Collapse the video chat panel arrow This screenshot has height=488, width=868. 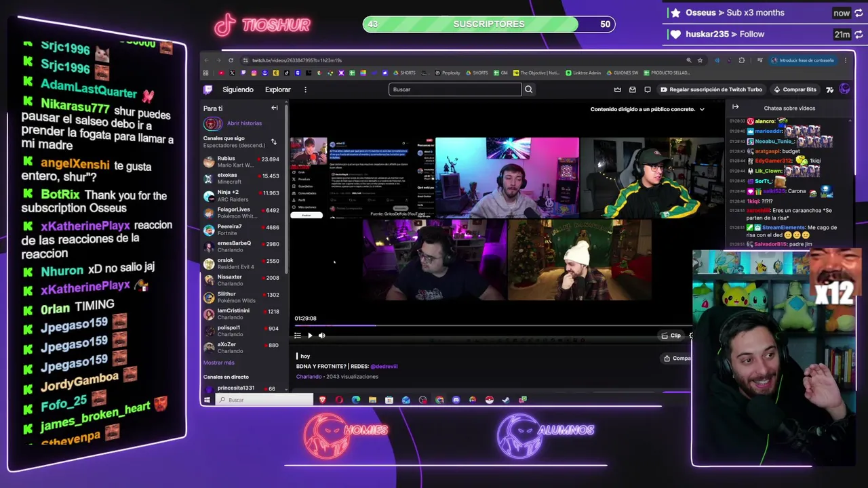pos(735,107)
